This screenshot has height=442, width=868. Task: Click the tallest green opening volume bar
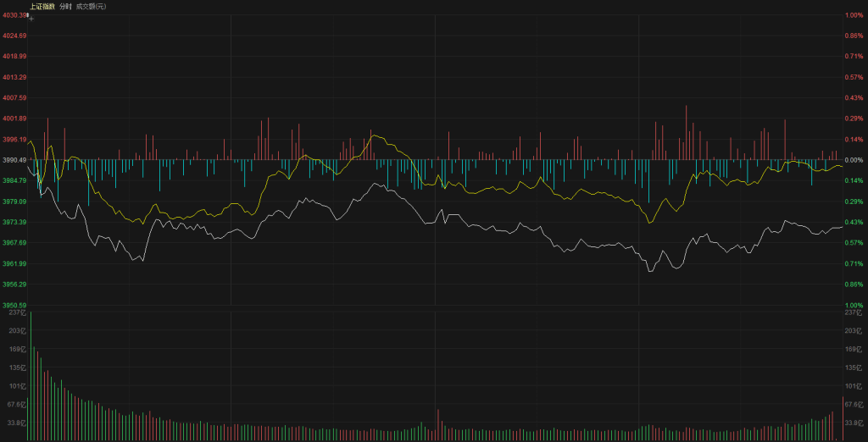tap(31, 377)
